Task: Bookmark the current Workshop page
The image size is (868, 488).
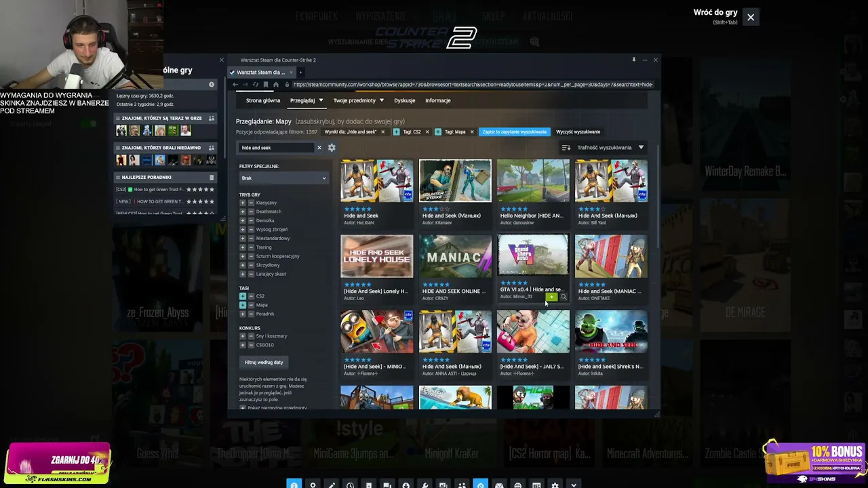Action: point(265,85)
